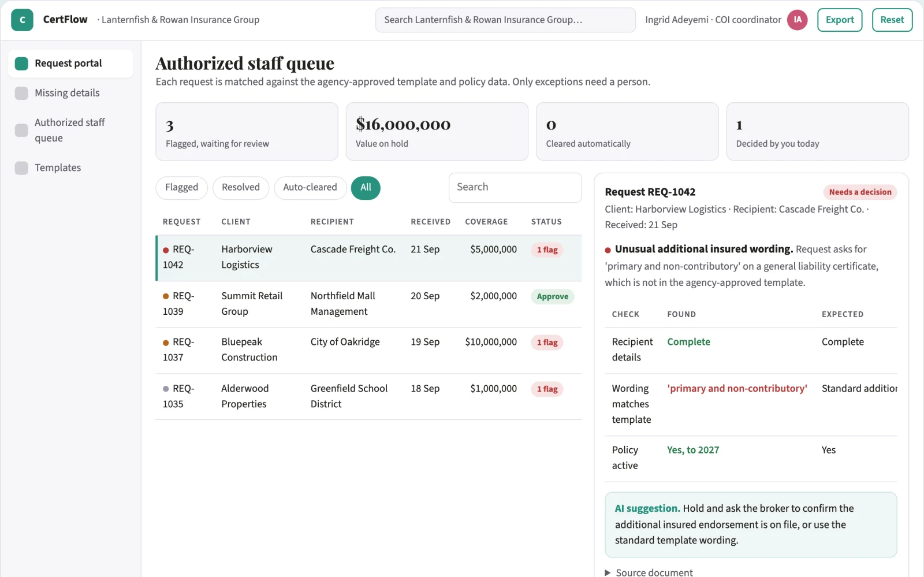This screenshot has height=577, width=924.
Task: Click the Received column header
Action: pos(430,222)
